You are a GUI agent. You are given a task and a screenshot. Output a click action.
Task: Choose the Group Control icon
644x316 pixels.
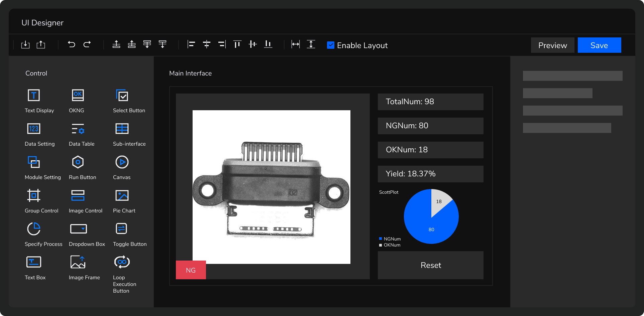34,196
